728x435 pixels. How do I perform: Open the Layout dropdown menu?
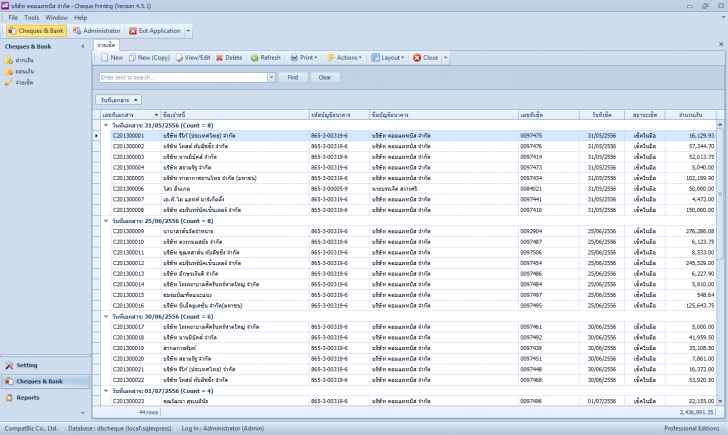tap(389, 58)
